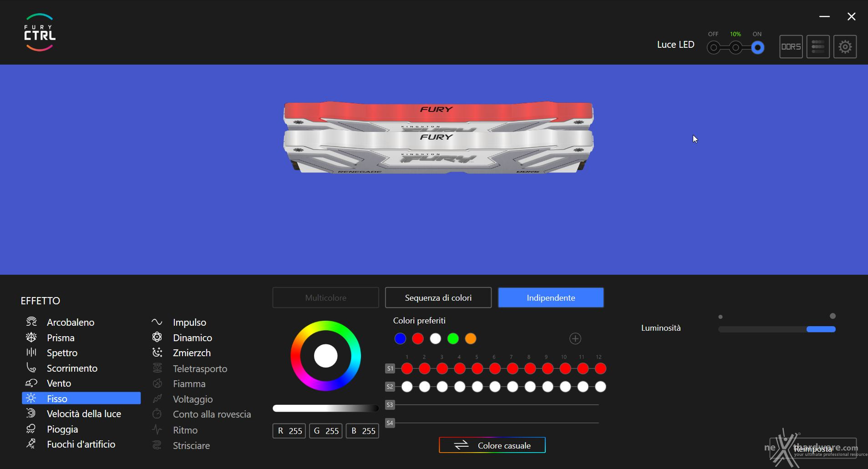Screen dimensions: 868x469
Task: Choose the Pioggia rain effect icon
Action: (x=31, y=429)
